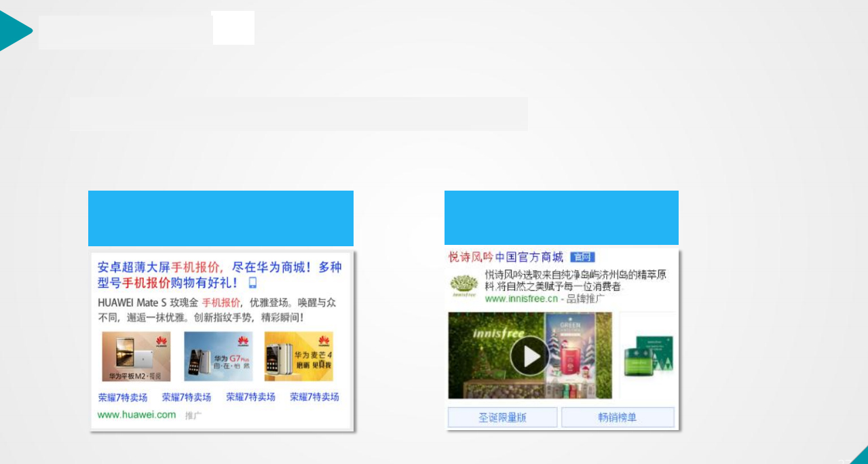Open the 悦诗风吟中国官方商城 title link

click(506, 257)
